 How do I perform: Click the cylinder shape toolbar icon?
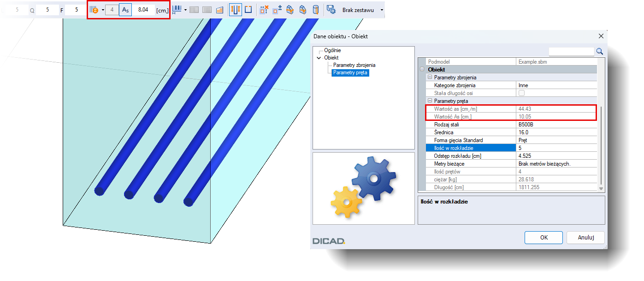pos(316,10)
